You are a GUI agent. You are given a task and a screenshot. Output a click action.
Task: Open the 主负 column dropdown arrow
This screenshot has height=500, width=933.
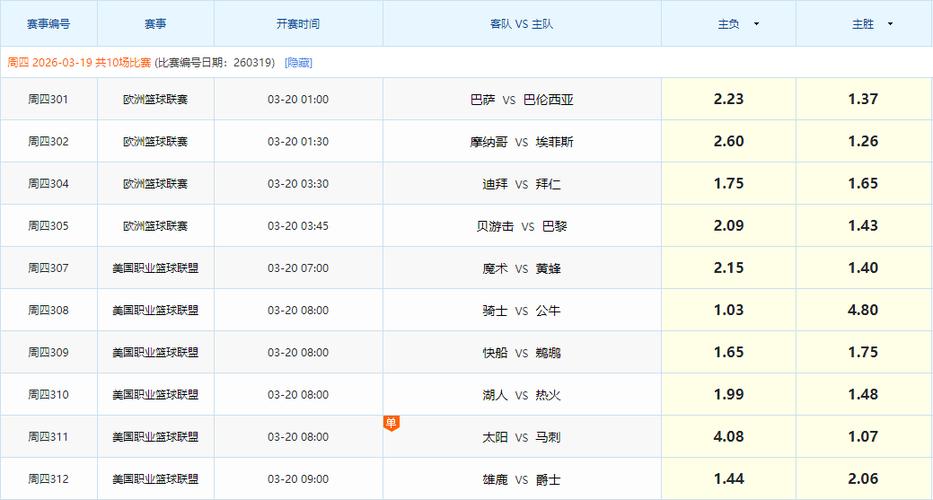coord(756,24)
